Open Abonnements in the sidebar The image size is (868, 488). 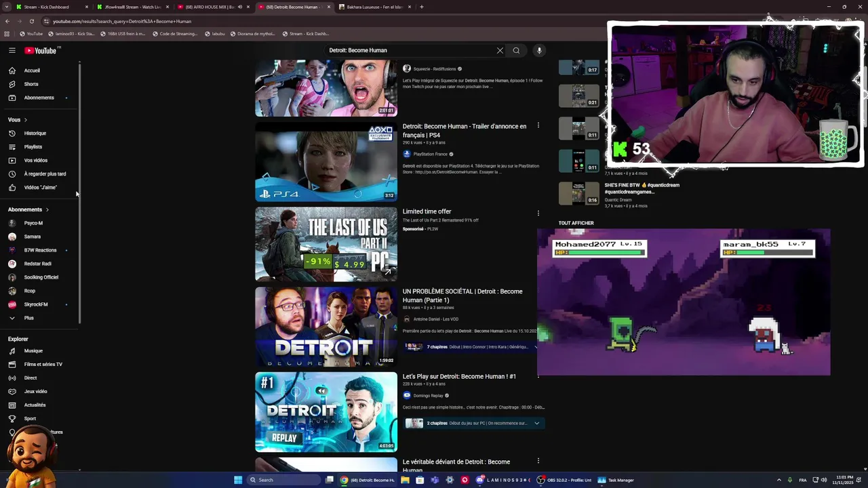point(39,98)
